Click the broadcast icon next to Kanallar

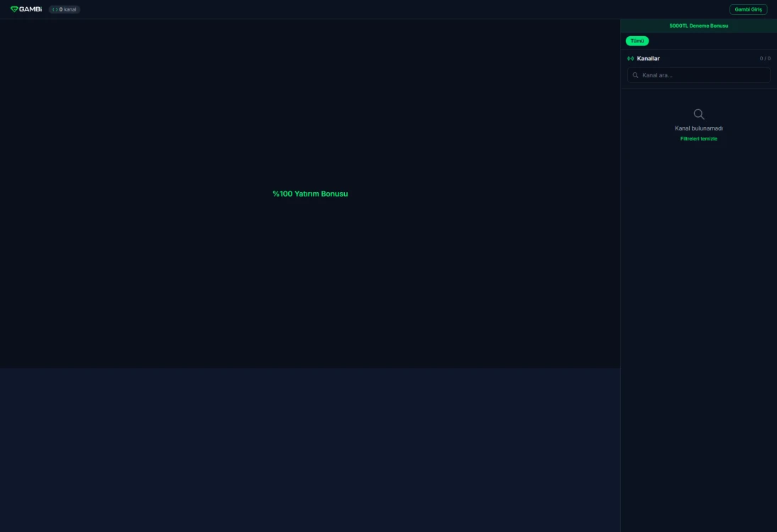tap(631, 58)
